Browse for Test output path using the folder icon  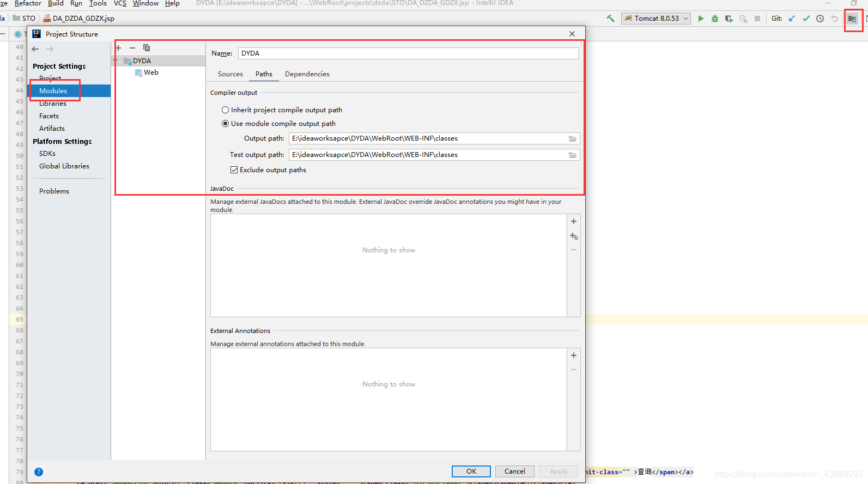tap(573, 155)
